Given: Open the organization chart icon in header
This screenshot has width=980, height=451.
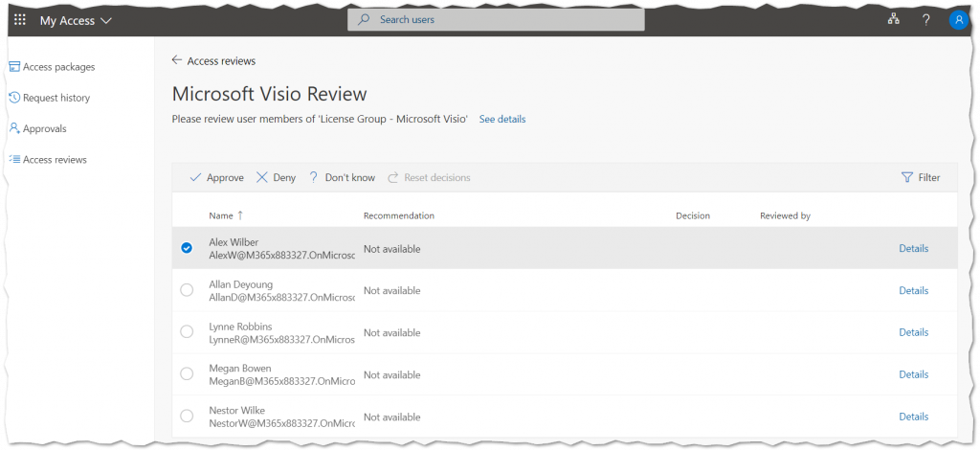Looking at the screenshot, I should 893,19.
